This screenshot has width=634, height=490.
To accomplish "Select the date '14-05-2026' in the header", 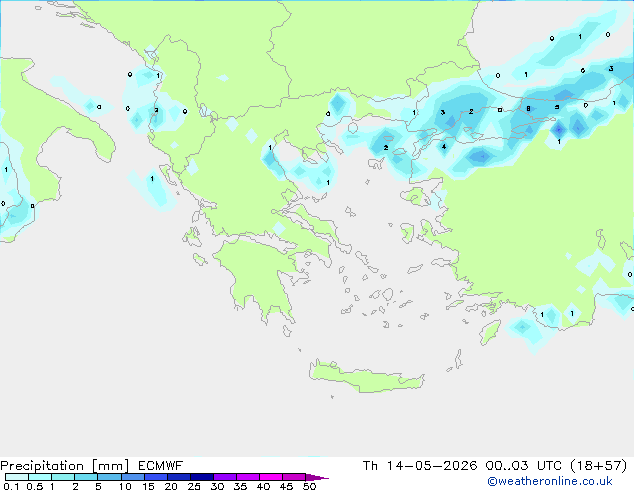I will (x=432, y=466).
